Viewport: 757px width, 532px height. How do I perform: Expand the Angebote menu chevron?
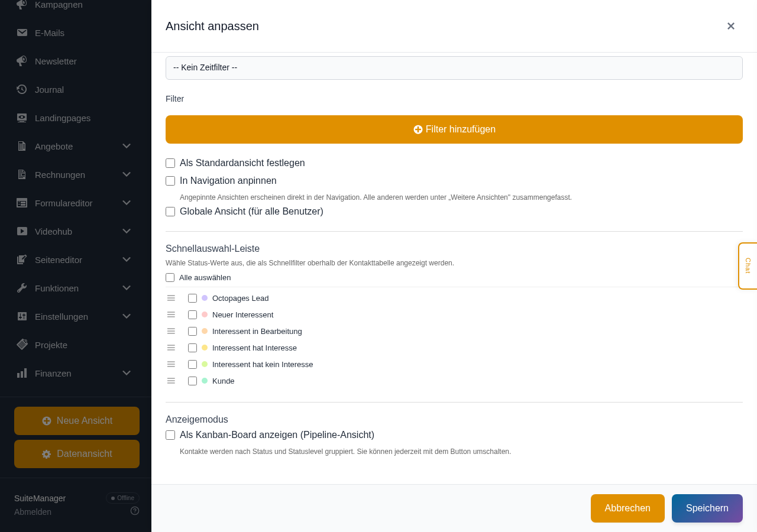click(x=127, y=146)
